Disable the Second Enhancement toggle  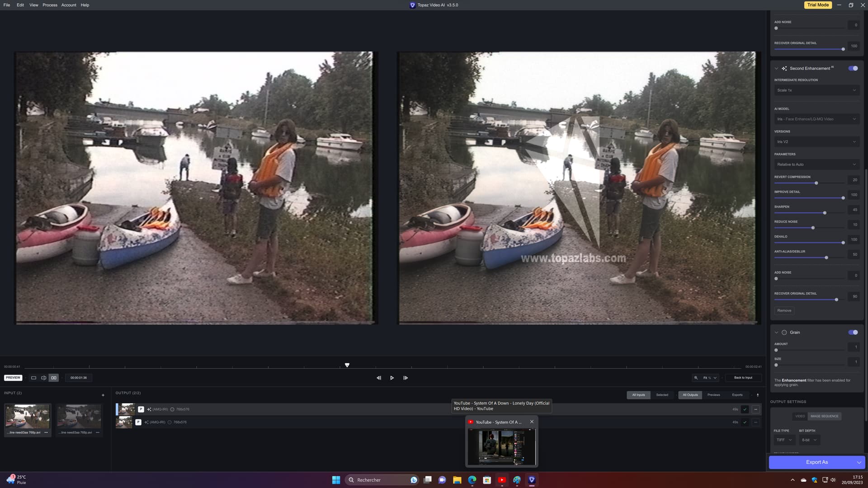pos(853,68)
